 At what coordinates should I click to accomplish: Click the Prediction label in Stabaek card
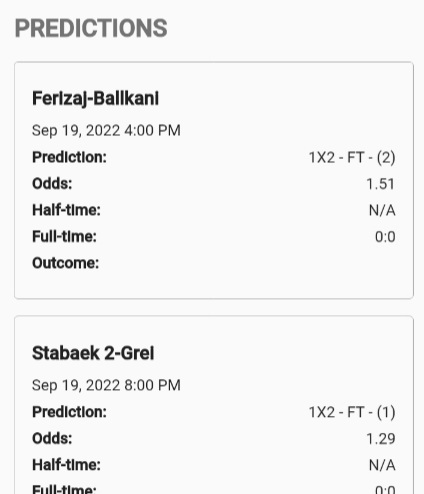(69, 412)
